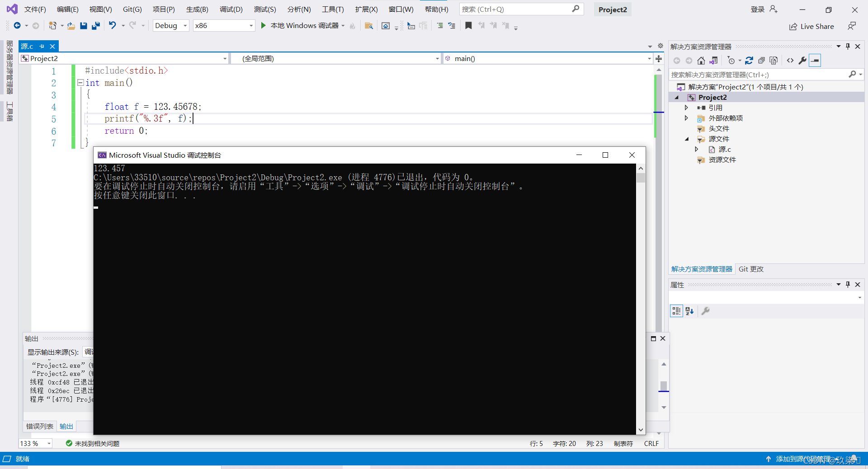Uncomment selected lines icon
This screenshot has height=469, width=868.
click(x=452, y=26)
